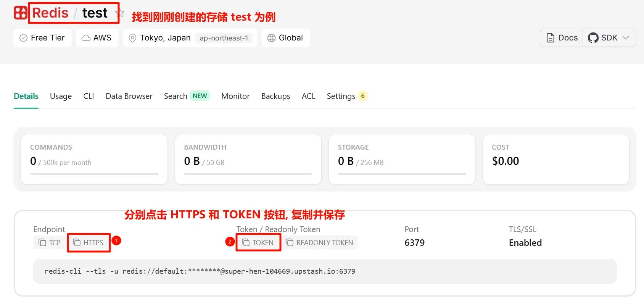Viewport: 644px width, 305px height.
Task: Expand the SDK dropdown chevron
Action: (626, 38)
